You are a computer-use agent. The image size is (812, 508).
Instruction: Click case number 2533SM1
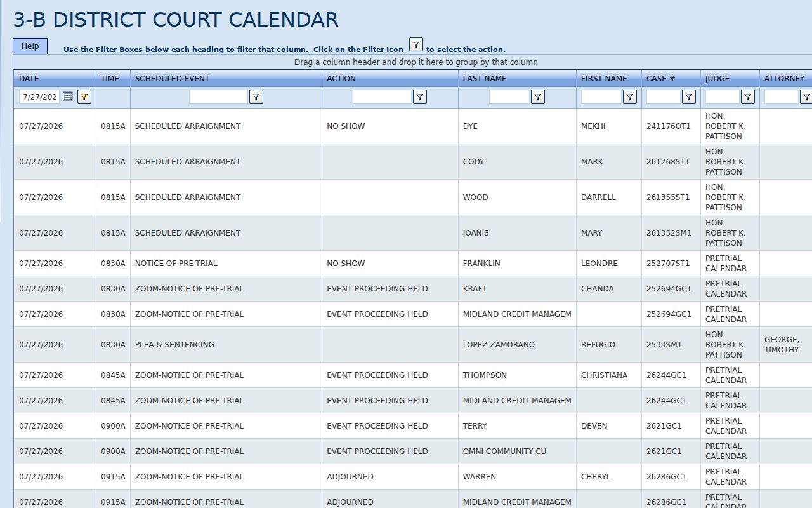tap(664, 345)
